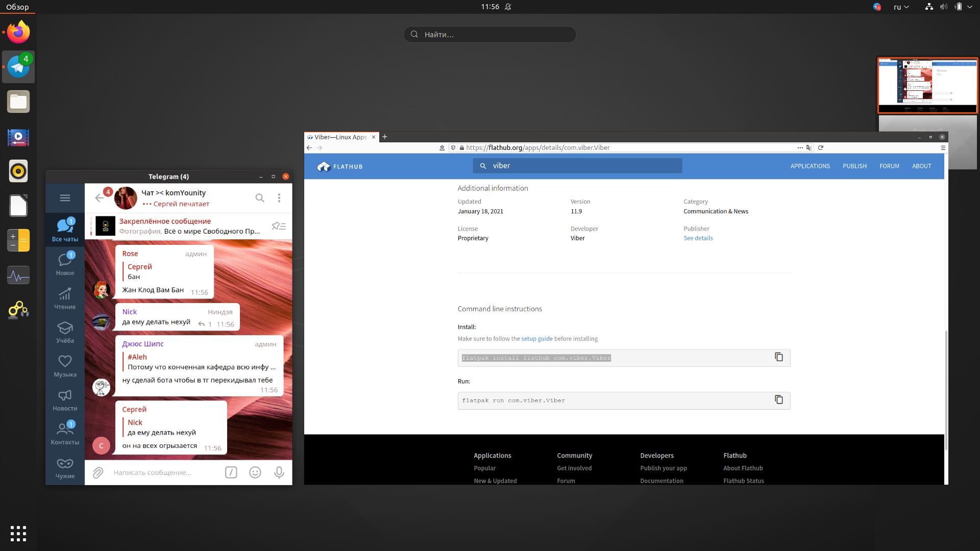
Task: Select the Чужие chat folder
Action: coord(65,467)
